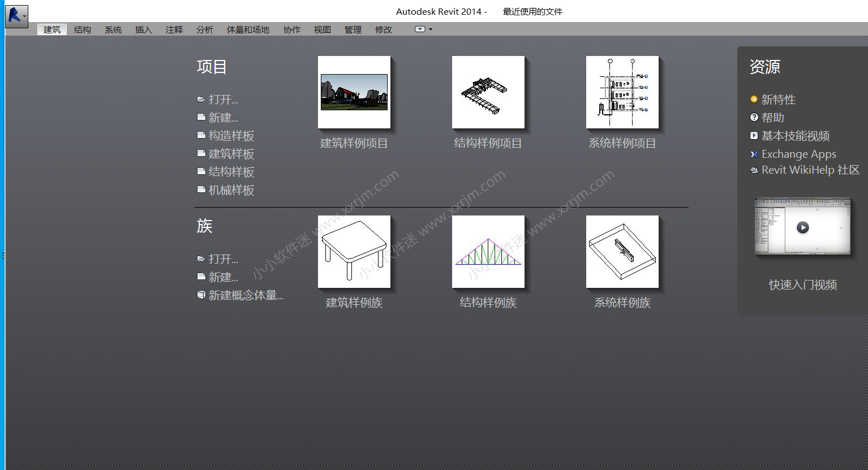Open the 建筑样板 template link
Image resolution: width=868 pixels, height=470 pixels.
pos(231,154)
